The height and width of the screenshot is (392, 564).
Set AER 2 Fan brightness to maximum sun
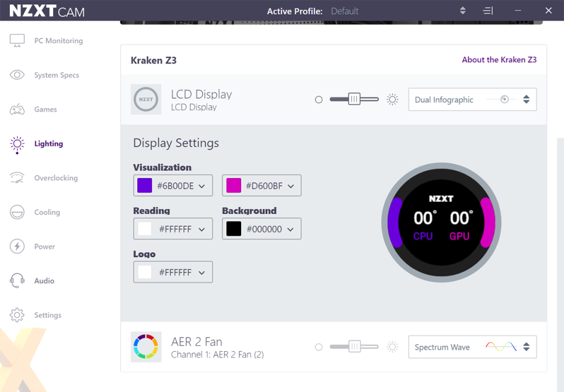[392, 346]
